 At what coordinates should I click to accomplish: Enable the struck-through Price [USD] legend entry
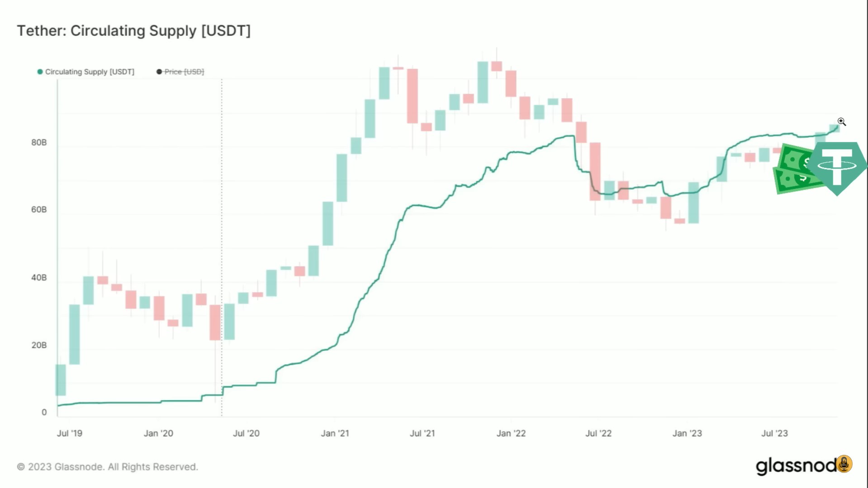(184, 72)
